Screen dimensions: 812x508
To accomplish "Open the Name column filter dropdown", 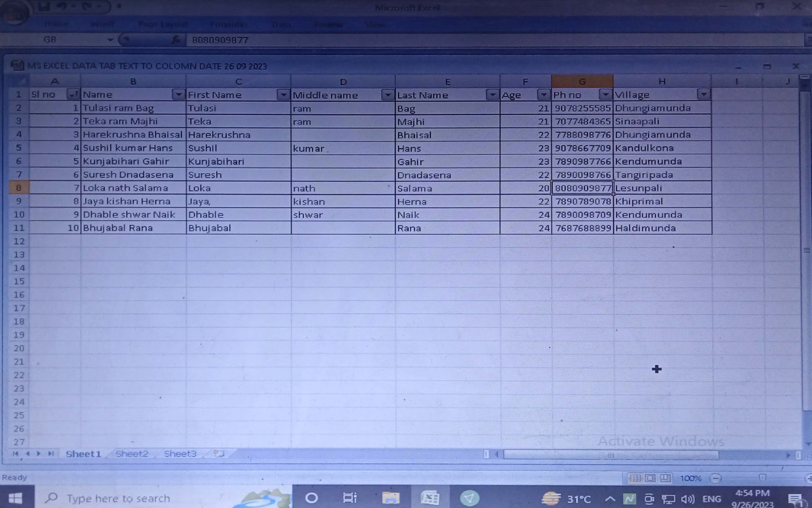I will coord(178,95).
